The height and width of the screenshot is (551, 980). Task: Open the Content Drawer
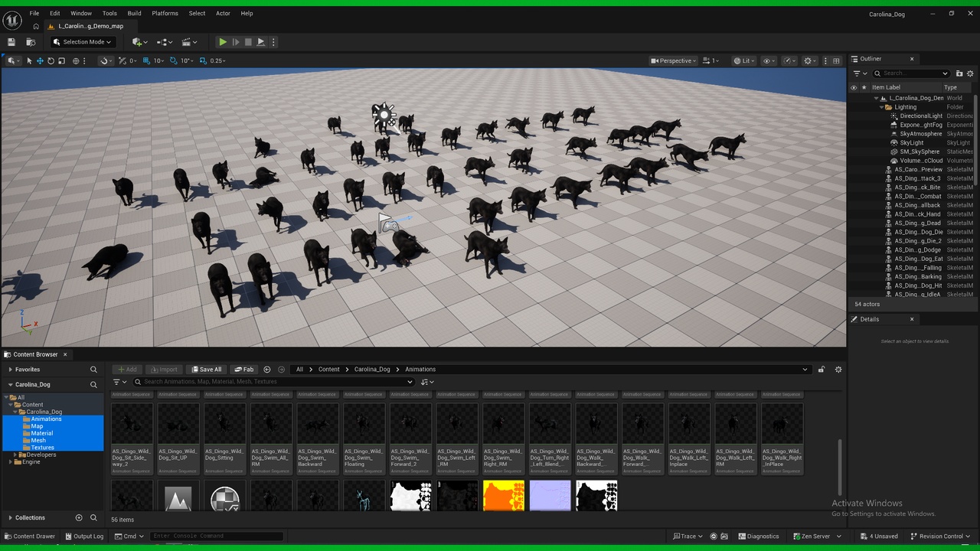coord(30,536)
